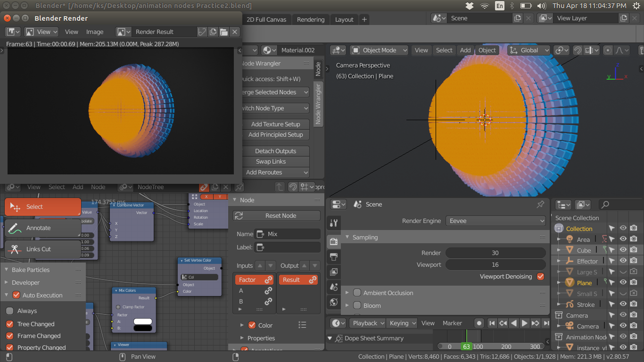Click the Detach Outputs button
Screen dimensions: 644x362
click(276, 151)
